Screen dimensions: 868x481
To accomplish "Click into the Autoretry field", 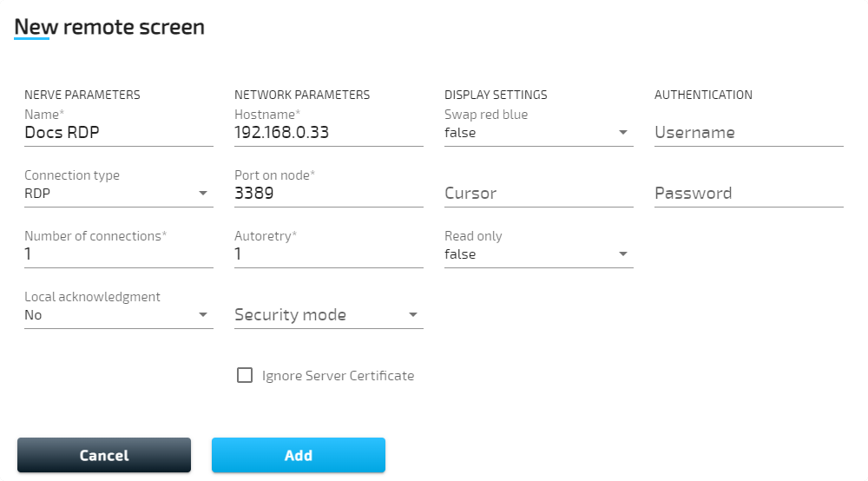I will [328, 254].
